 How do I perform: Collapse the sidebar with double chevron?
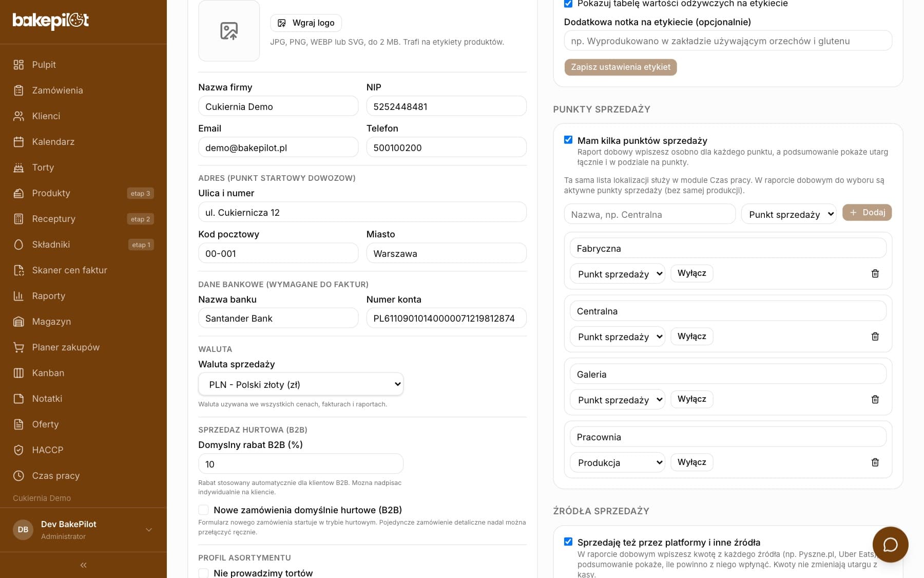click(x=83, y=565)
